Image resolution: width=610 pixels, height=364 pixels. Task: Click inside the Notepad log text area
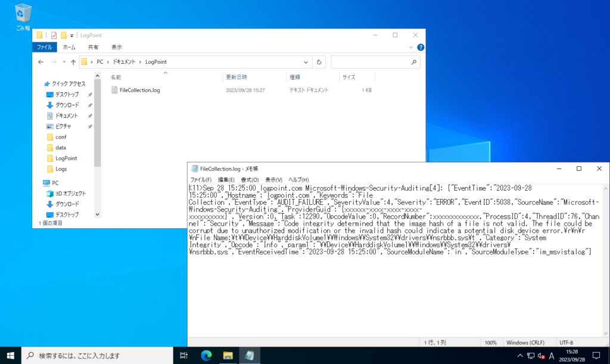(395, 260)
